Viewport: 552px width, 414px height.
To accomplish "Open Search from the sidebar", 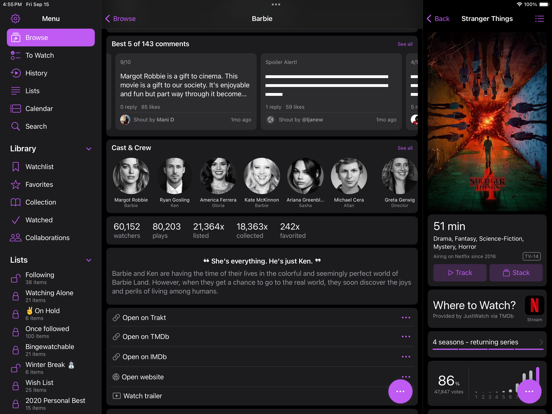I will tap(51, 126).
